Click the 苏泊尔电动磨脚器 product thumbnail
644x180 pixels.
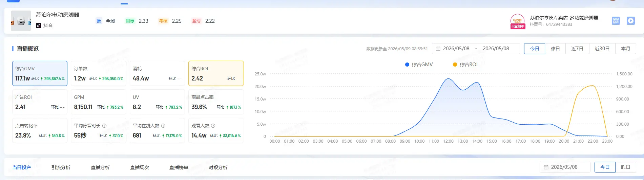(x=21, y=21)
